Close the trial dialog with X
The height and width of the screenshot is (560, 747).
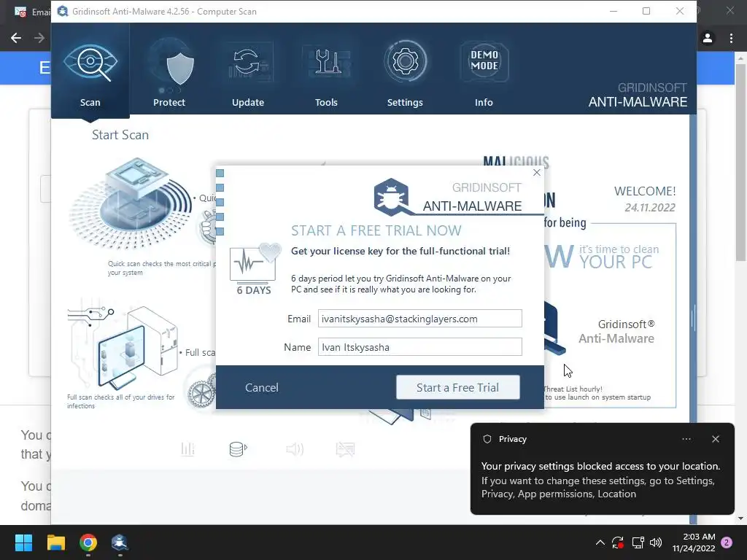[x=537, y=172]
